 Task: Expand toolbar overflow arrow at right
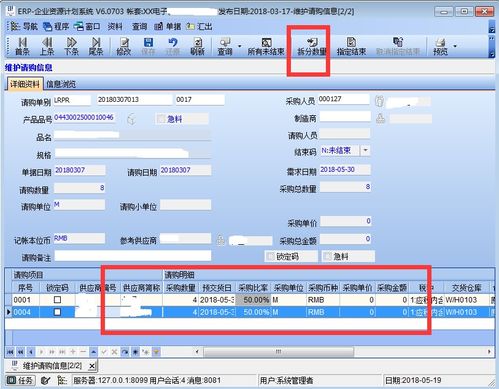[x=491, y=47]
